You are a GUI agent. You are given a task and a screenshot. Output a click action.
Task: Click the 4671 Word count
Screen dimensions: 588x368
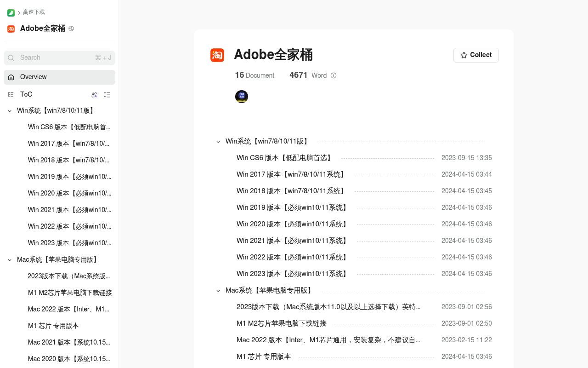pos(308,75)
